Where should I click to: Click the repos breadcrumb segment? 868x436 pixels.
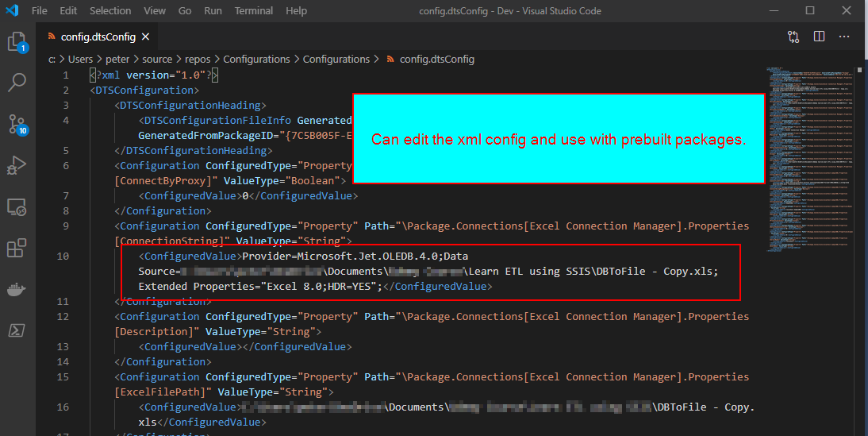click(x=198, y=59)
